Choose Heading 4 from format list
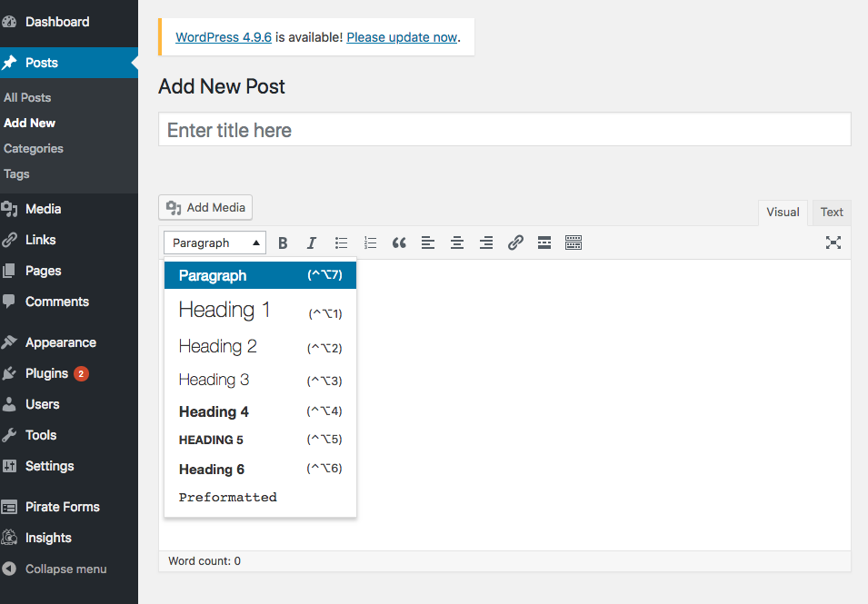Screen dimensions: 868x604 pos(260,411)
